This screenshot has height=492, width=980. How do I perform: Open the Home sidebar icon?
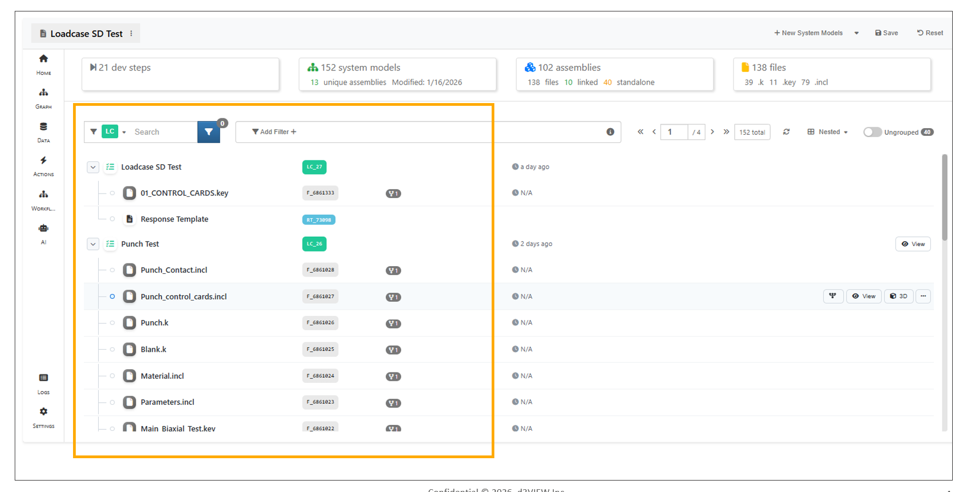click(44, 59)
